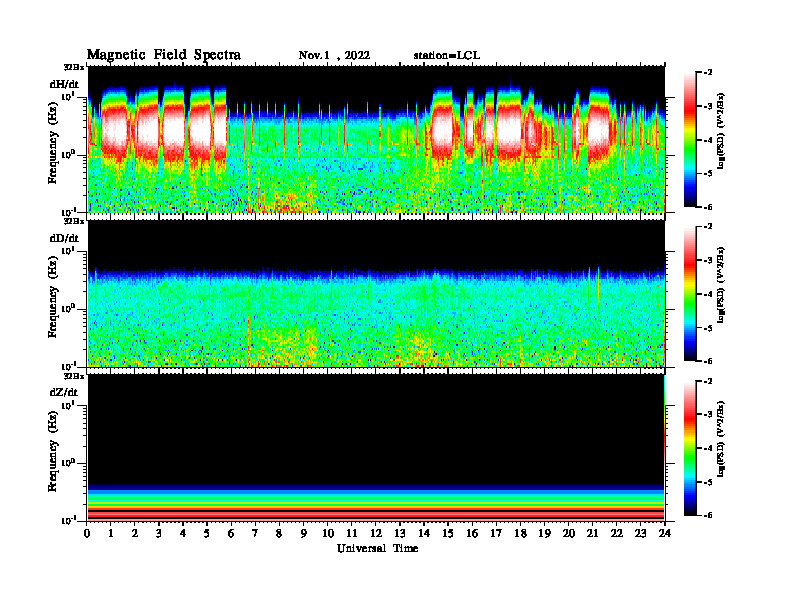Click the log(PSD) label beside dZ/dt color bar
The image size is (792, 612).
click(721, 439)
